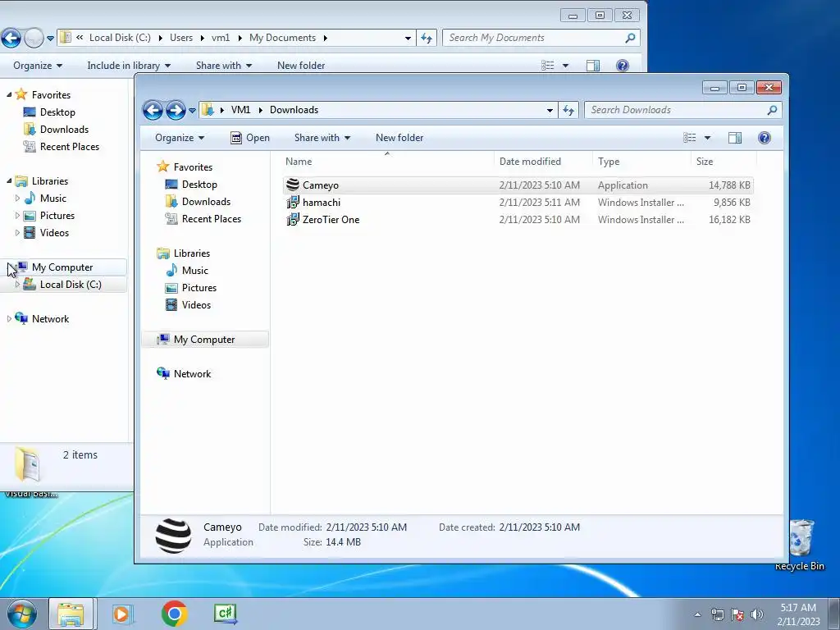Select the Cameyo application file
The width and height of the screenshot is (840, 630).
[518, 185]
